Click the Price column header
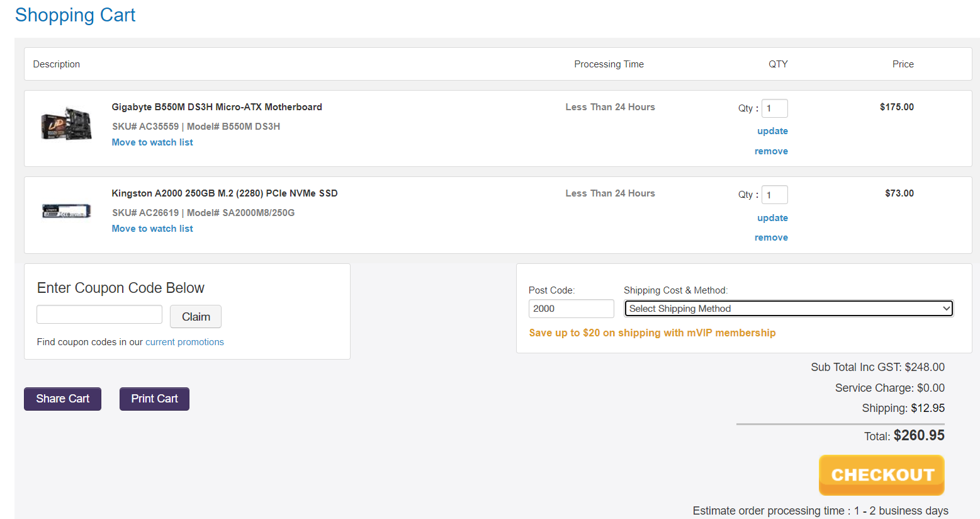 (903, 64)
